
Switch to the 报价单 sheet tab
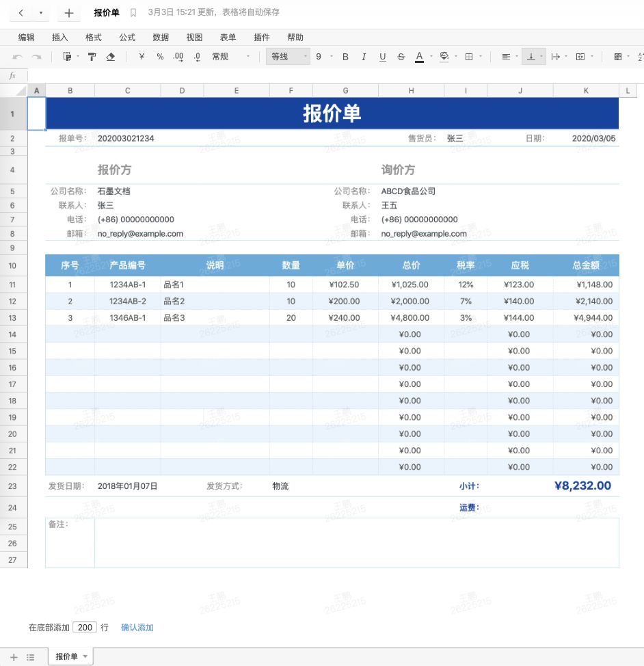(x=68, y=656)
